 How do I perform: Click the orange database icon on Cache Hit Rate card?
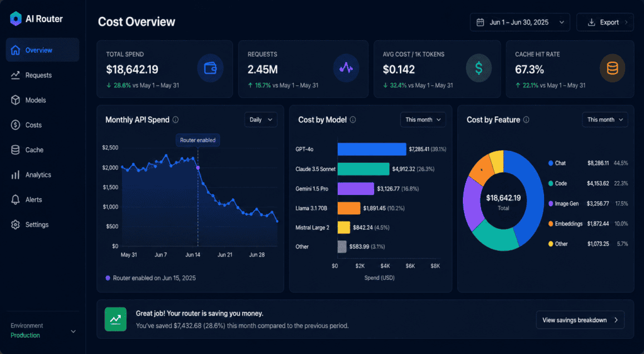point(613,68)
